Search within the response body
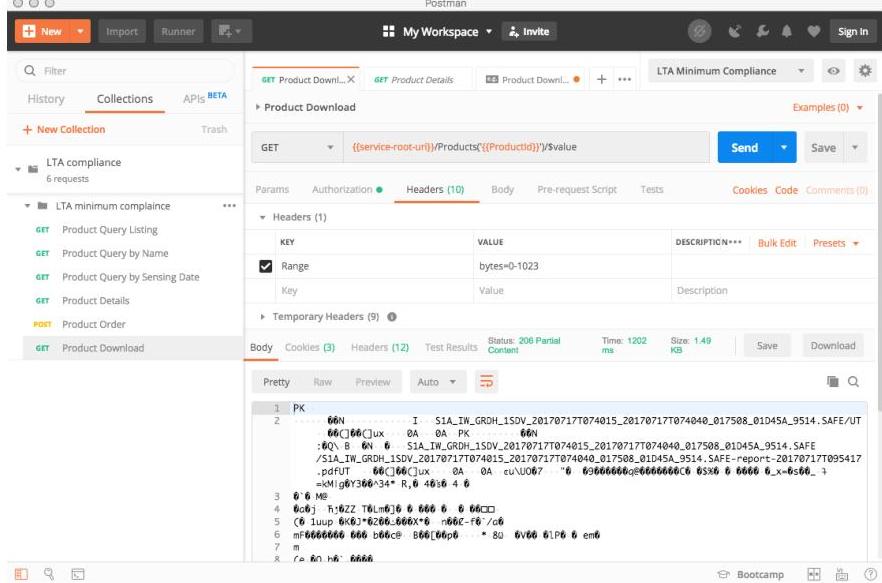 (853, 382)
